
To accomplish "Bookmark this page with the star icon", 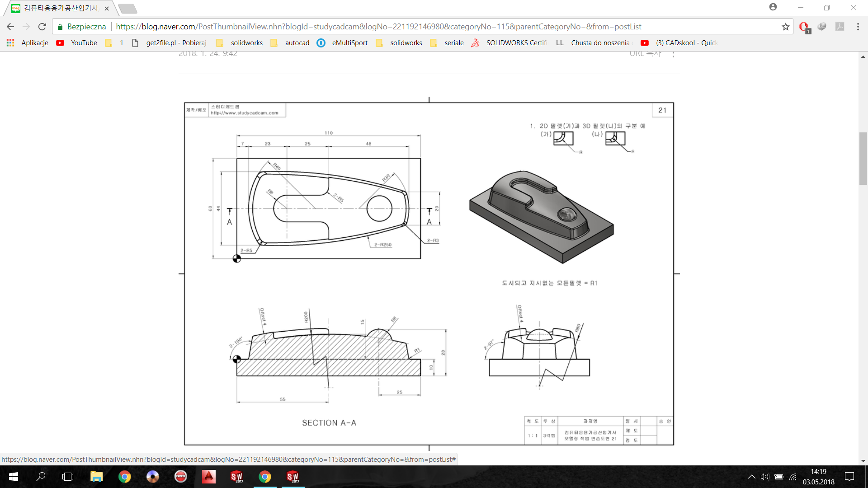I will tap(786, 27).
